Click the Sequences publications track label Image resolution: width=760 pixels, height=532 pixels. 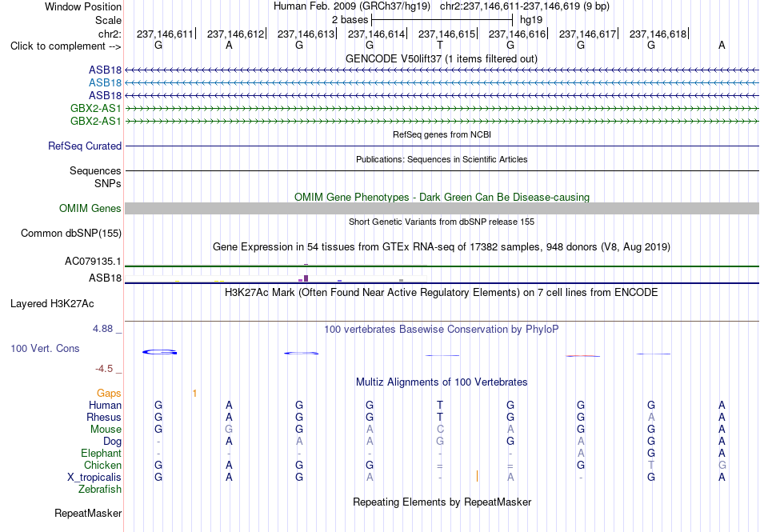click(95, 171)
